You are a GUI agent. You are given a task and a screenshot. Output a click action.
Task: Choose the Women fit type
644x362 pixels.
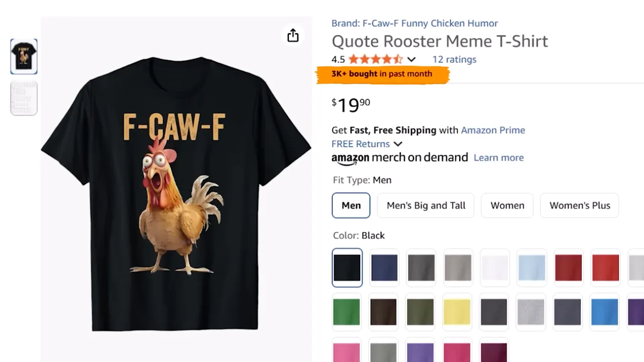click(507, 206)
